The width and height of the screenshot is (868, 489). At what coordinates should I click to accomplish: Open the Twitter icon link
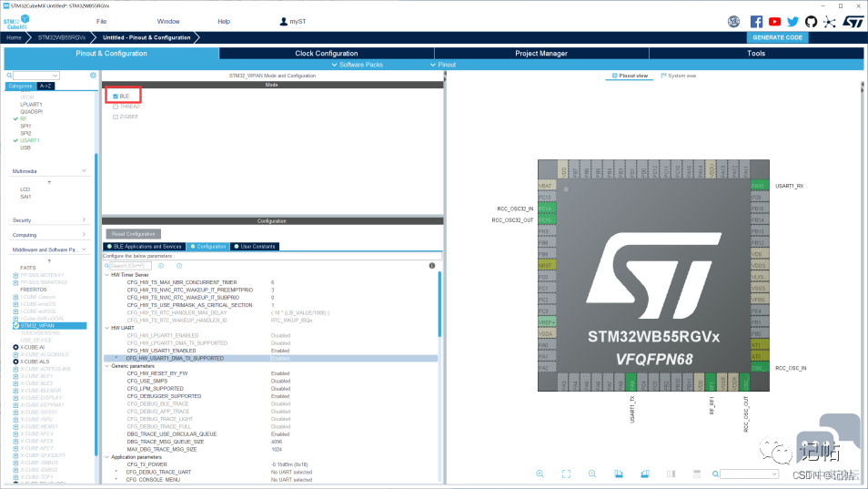pyautogui.click(x=792, y=22)
